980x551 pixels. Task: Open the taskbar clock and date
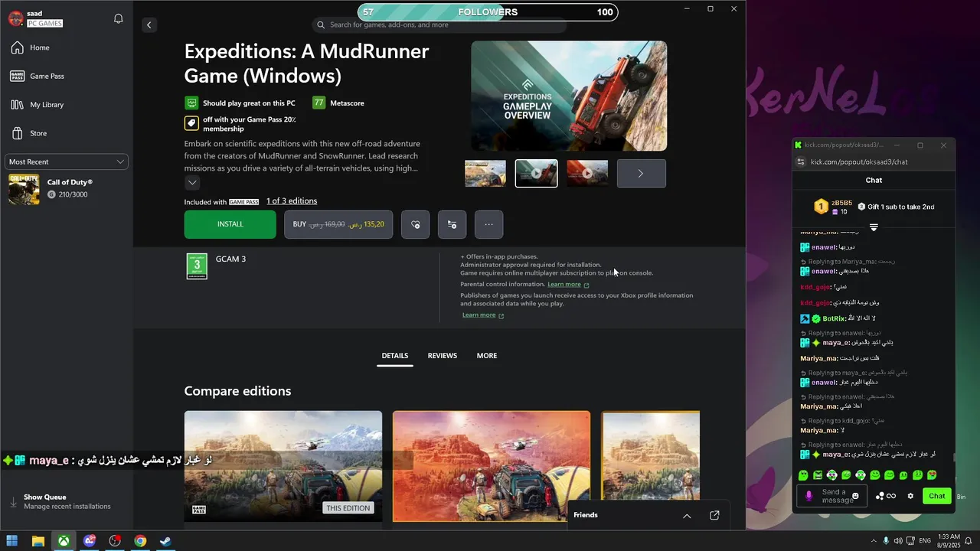[948, 541]
